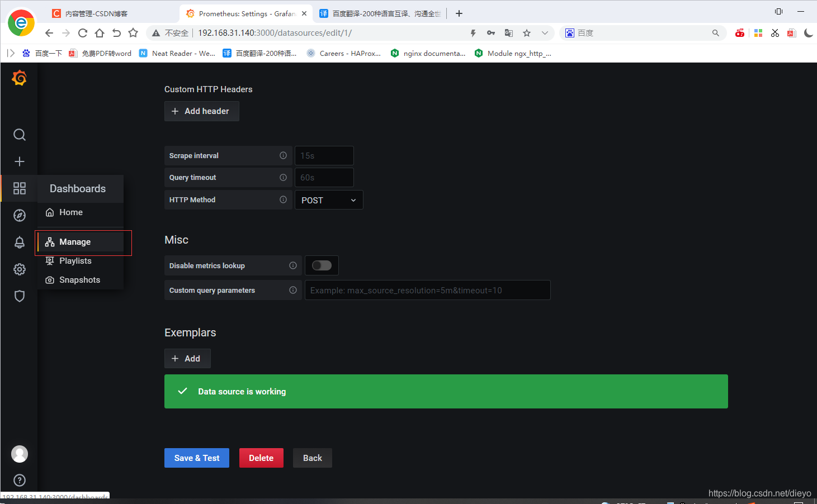817x504 pixels.
Task: Click the Grafana logo icon
Action: (20, 78)
